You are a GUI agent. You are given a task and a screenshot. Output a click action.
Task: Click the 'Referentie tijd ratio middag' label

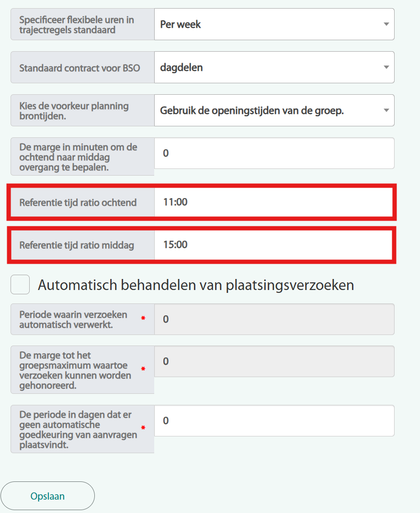tap(77, 245)
